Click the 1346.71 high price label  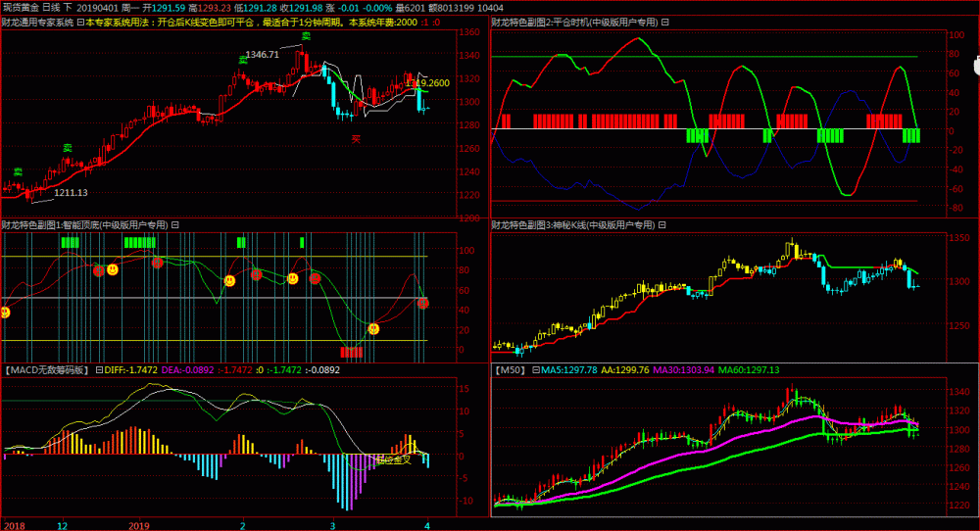pos(263,54)
